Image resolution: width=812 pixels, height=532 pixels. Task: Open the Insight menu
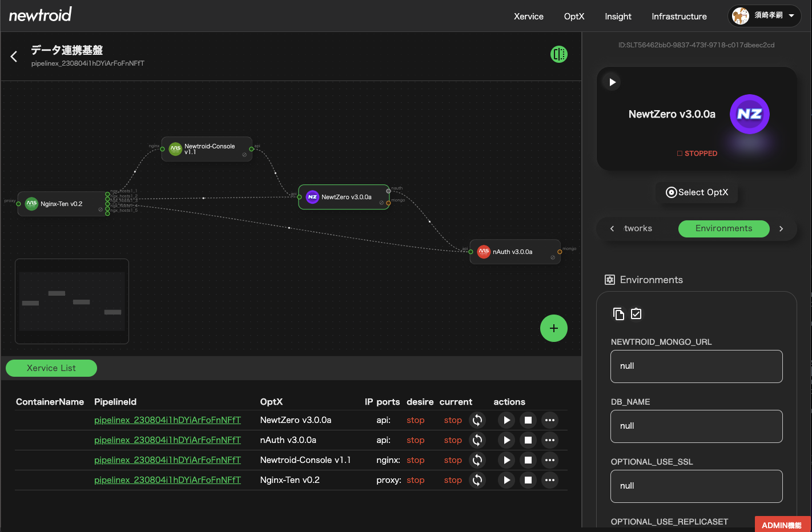click(618, 17)
